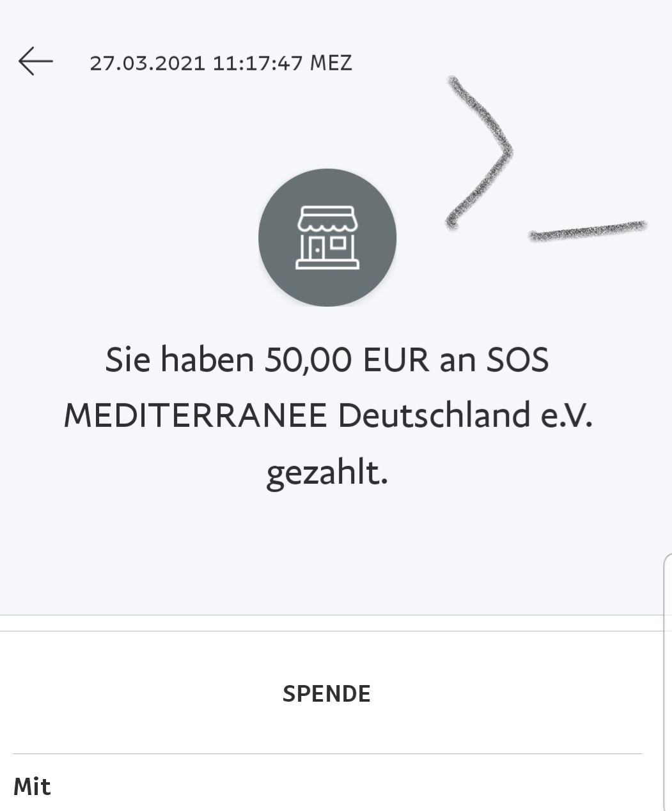
Task: Tap the back arrow icon
Action: 35,62
